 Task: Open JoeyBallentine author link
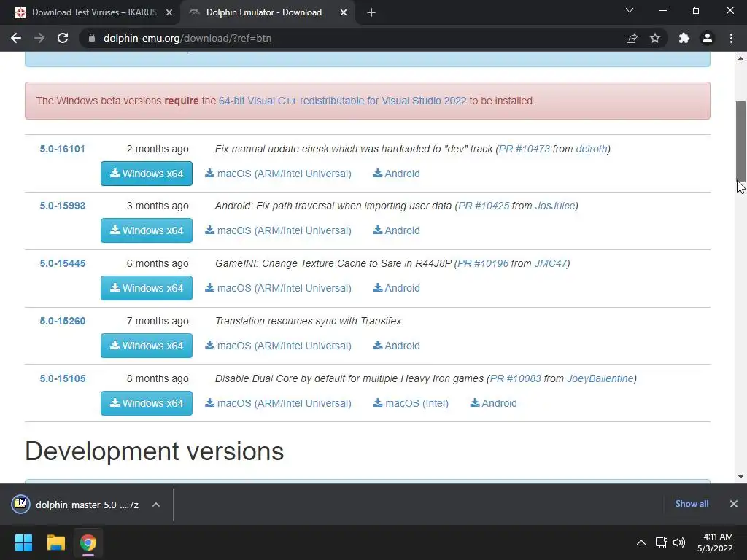[x=600, y=378]
